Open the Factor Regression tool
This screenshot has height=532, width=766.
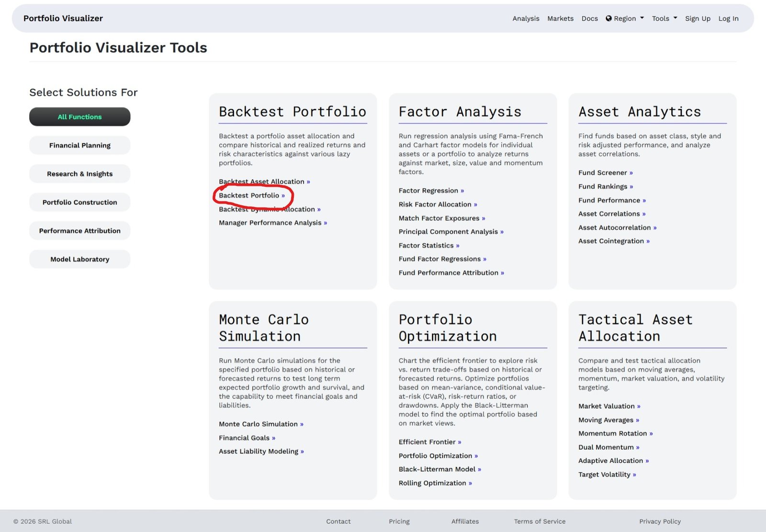pos(431,191)
